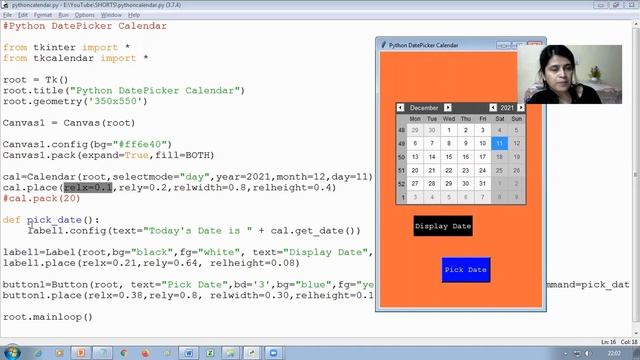The height and width of the screenshot is (360, 640).
Task: Launch Internet Explorer from taskbar
Action: (38, 353)
